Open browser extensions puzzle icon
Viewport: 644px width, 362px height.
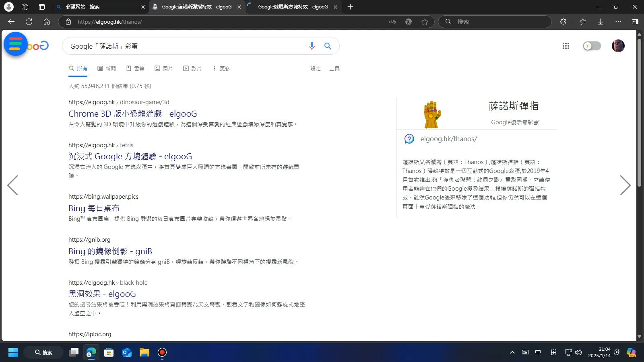(563, 22)
